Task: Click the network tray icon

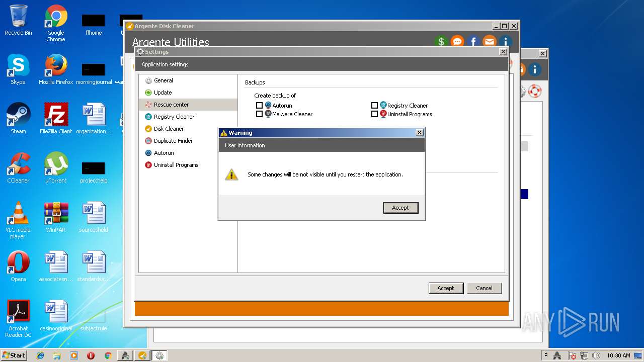Action: [584, 355]
